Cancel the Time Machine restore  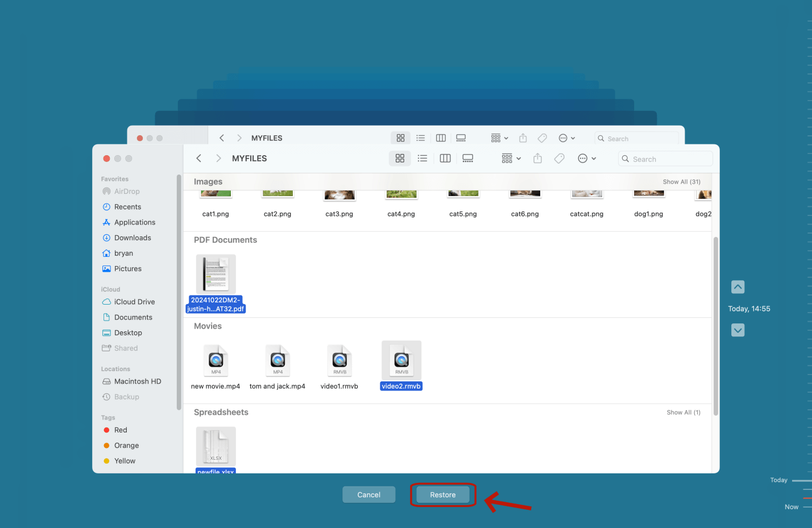(x=368, y=494)
